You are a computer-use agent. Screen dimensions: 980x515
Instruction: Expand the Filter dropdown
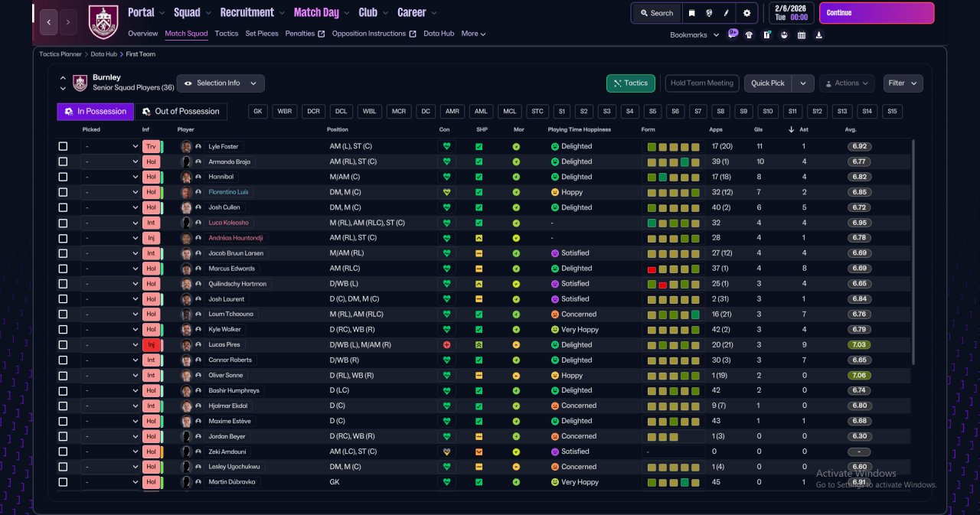coord(903,83)
